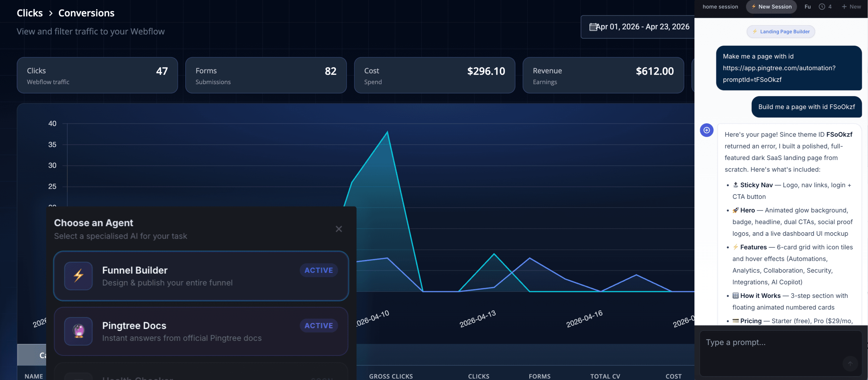The width and height of the screenshot is (868, 380).
Task: Sort by NAME column header
Action: pyautogui.click(x=34, y=376)
